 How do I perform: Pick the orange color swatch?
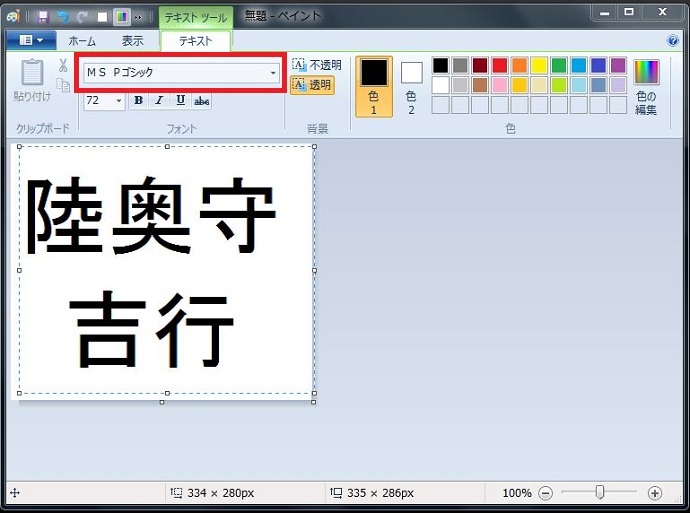click(519, 66)
